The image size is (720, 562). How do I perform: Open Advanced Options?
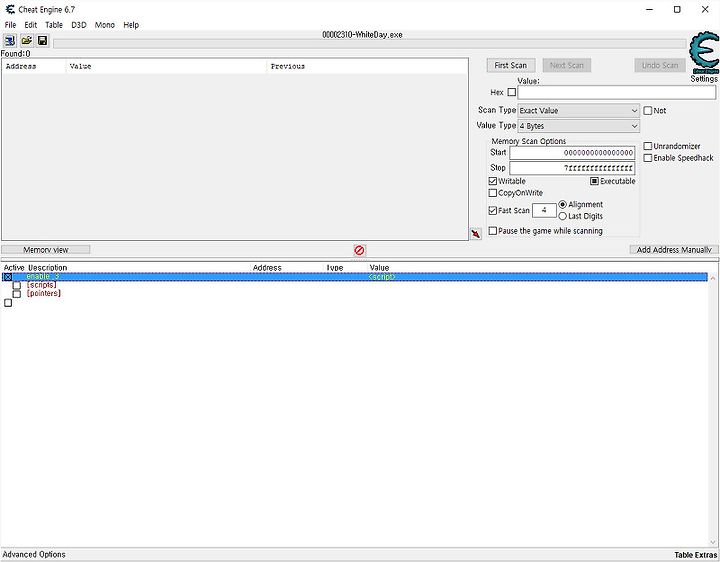tap(34, 555)
